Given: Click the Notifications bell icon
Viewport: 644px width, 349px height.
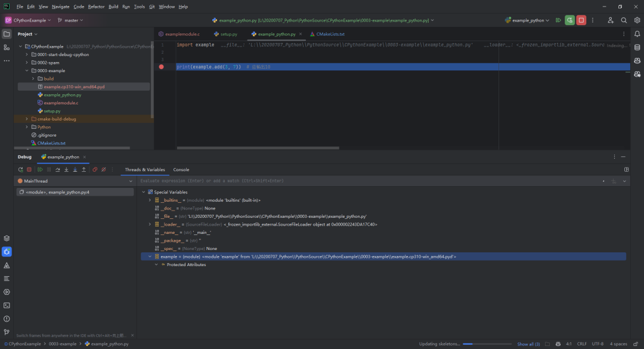Looking at the screenshot, I should point(637,34).
